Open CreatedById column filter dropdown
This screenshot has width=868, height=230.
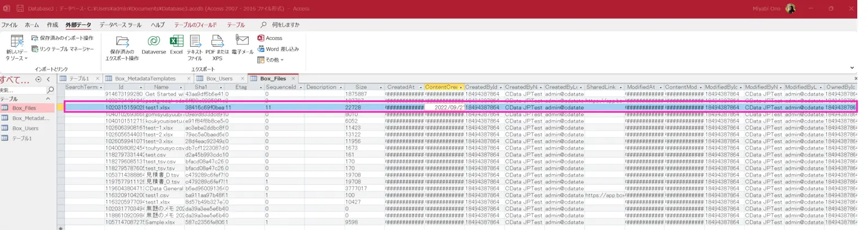(x=500, y=87)
